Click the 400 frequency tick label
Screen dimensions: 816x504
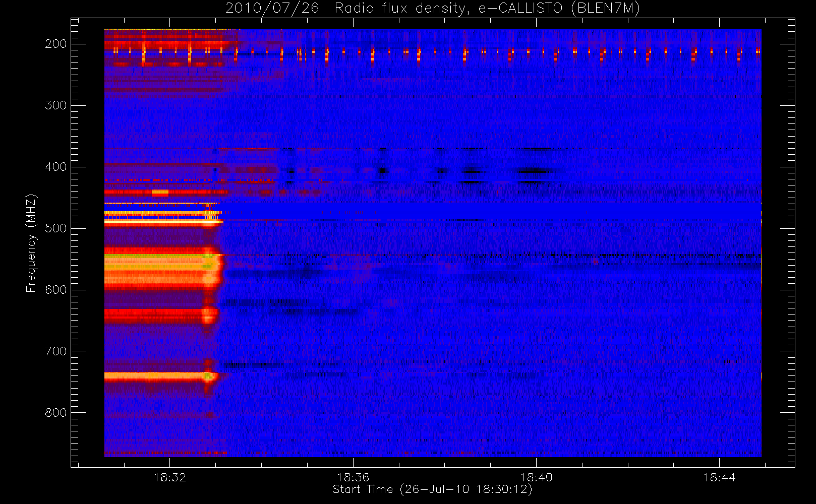tap(55, 167)
